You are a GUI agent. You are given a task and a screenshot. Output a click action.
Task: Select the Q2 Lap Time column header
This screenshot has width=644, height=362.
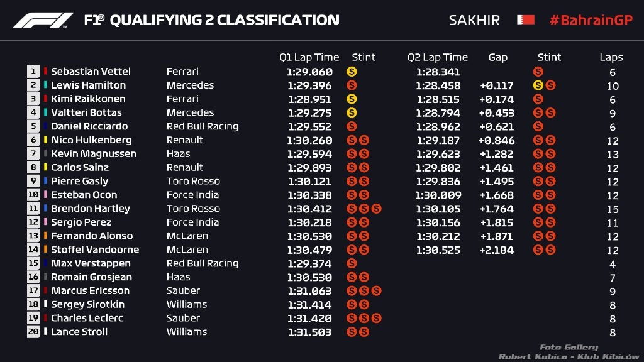point(437,57)
